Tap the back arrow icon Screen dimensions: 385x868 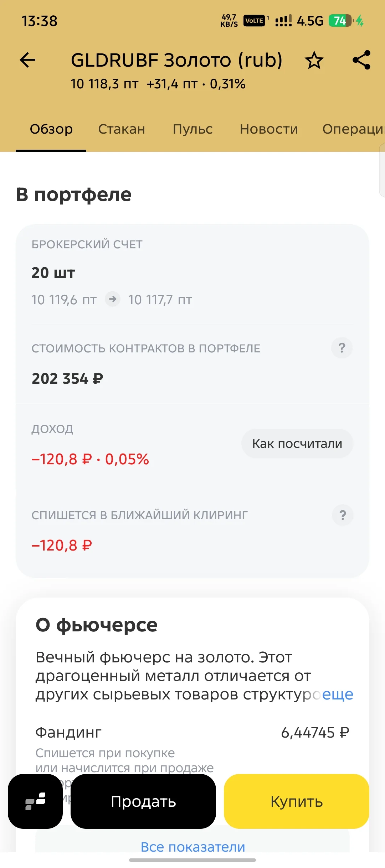coord(28,60)
